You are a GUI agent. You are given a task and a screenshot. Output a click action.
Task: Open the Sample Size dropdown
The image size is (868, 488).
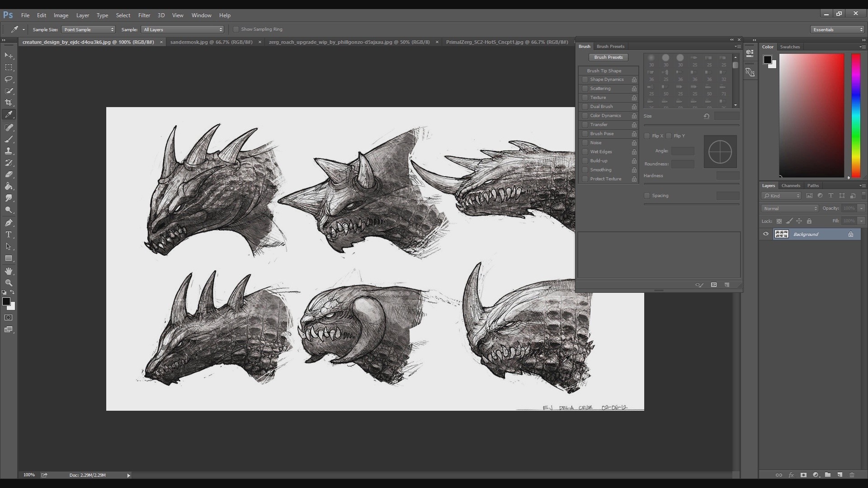(88, 29)
